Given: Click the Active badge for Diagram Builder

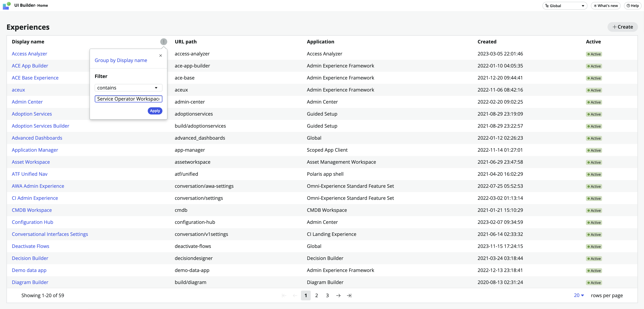Looking at the screenshot, I should pyautogui.click(x=594, y=282).
